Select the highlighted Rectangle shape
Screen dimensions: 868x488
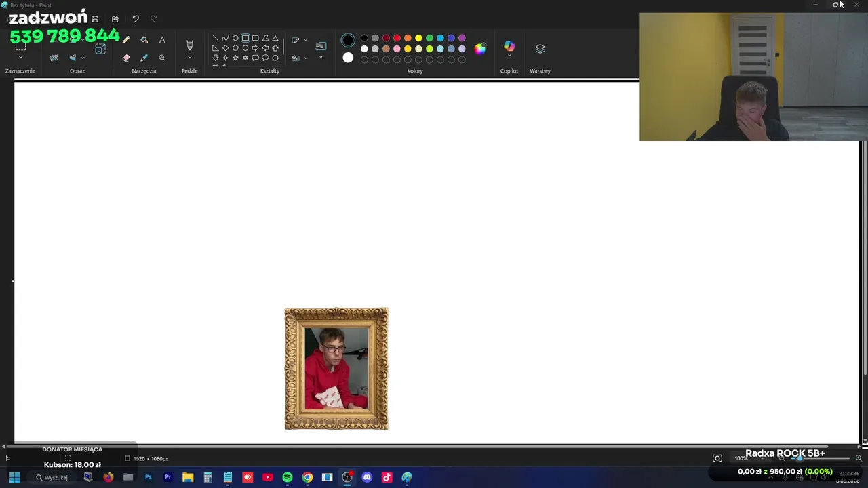245,38
